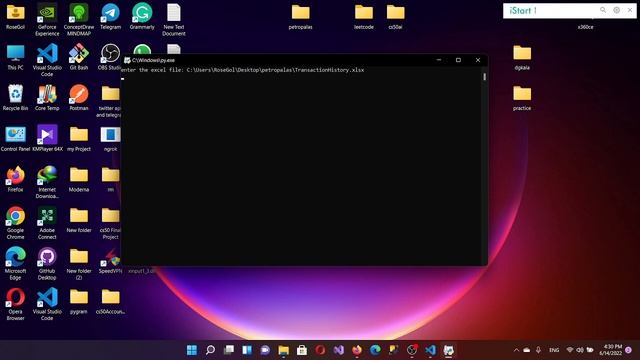
Task: Select the Recycle Bin icon
Action: [16, 98]
